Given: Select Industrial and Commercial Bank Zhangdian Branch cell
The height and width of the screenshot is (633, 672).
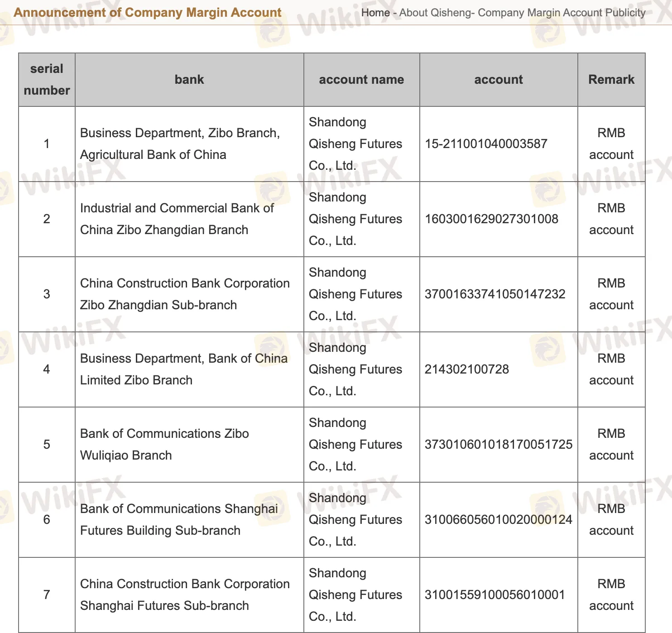Looking at the screenshot, I should point(177,219).
